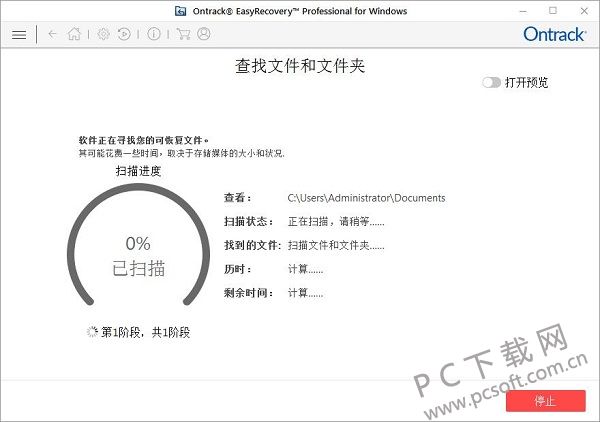Open the settings gear icon
This screenshot has width=600, height=422.
click(103, 34)
